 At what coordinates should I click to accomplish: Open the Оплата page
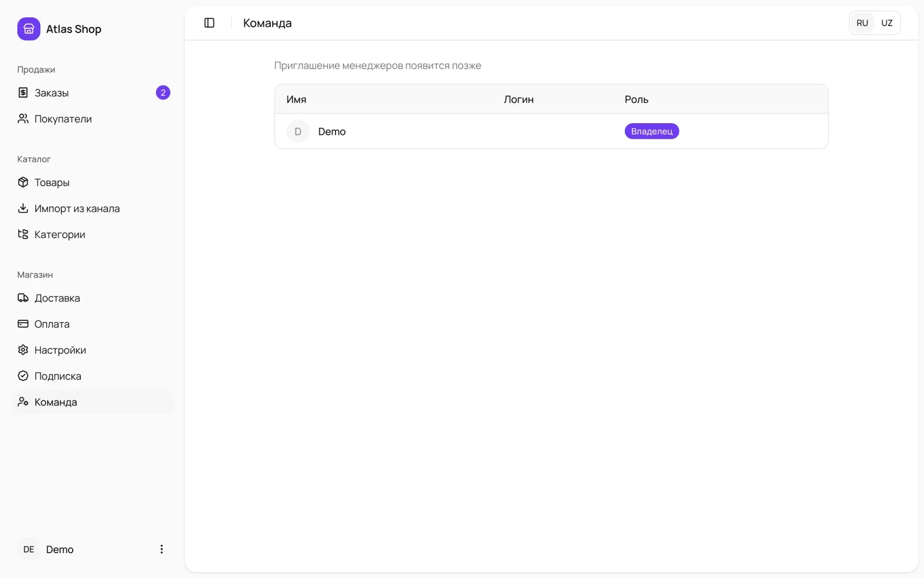click(x=92, y=324)
